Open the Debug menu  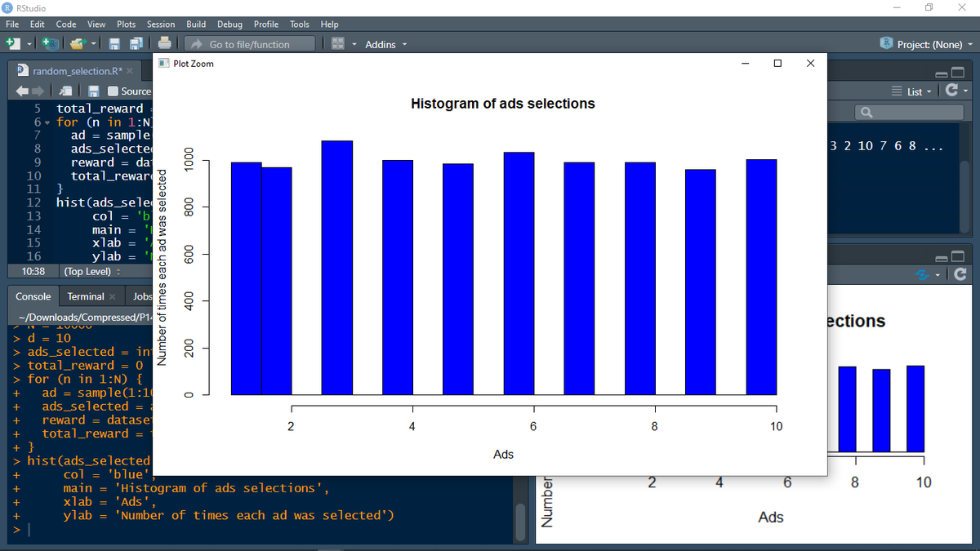pos(230,24)
